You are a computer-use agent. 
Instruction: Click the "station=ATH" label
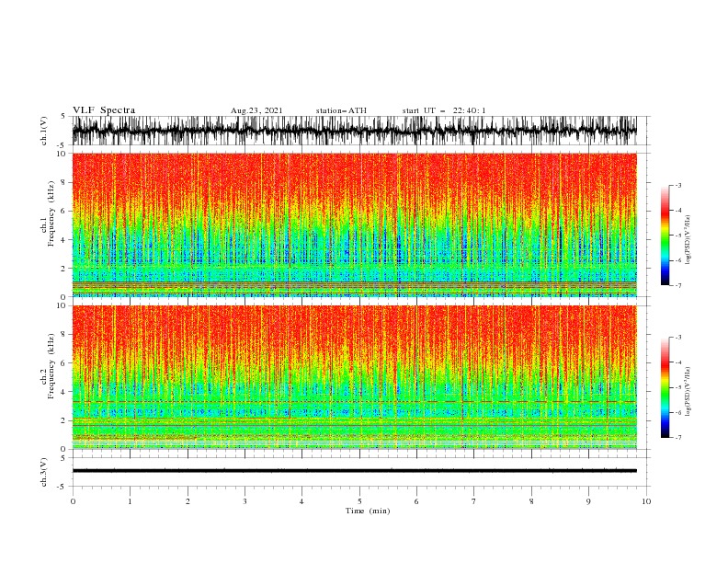coord(341,110)
